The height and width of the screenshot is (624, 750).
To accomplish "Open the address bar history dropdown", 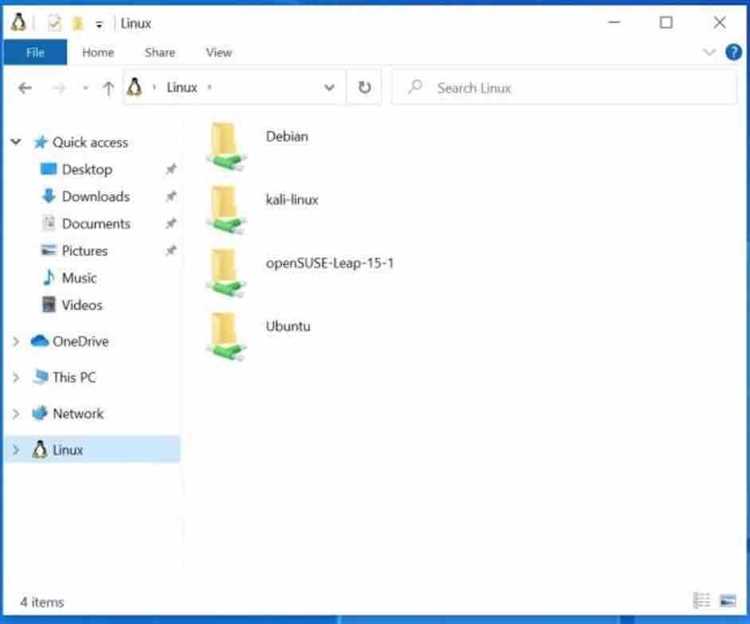I will pyautogui.click(x=329, y=88).
